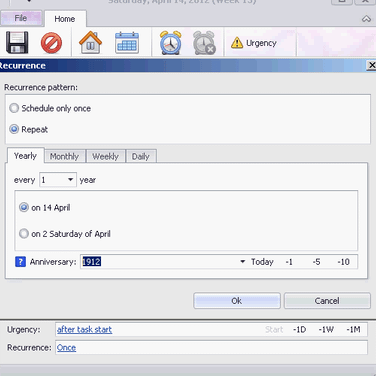Open the 'Once' recurrence link
376x376 pixels.
[66, 348]
